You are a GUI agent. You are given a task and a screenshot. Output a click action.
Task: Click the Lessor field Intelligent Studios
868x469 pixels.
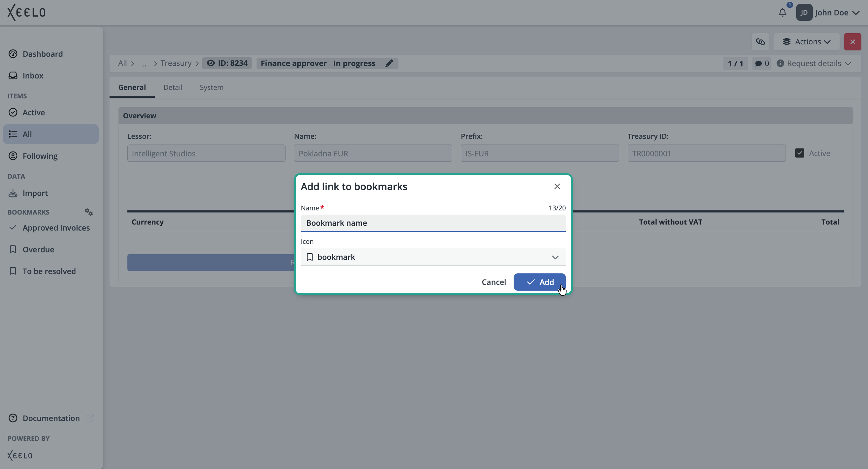click(x=206, y=153)
